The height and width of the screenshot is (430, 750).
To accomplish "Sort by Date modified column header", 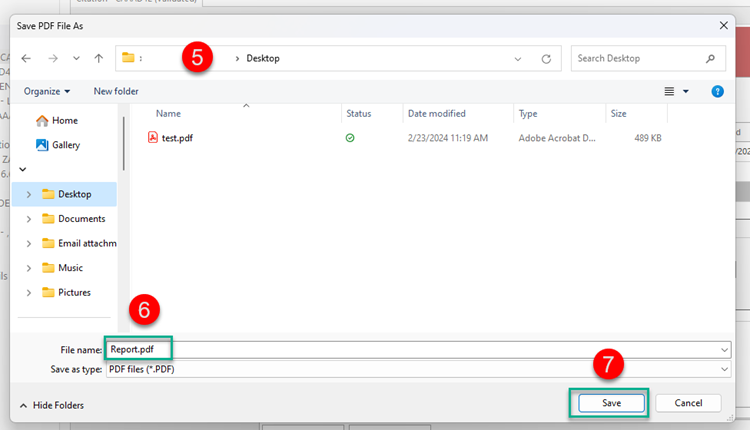I will [436, 114].
